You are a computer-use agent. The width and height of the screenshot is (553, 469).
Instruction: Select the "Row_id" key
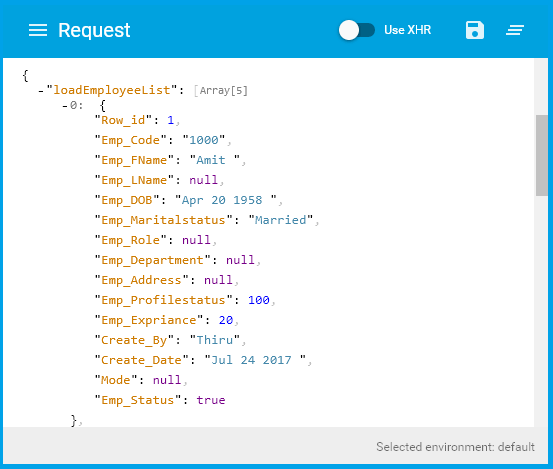[123, 120]
